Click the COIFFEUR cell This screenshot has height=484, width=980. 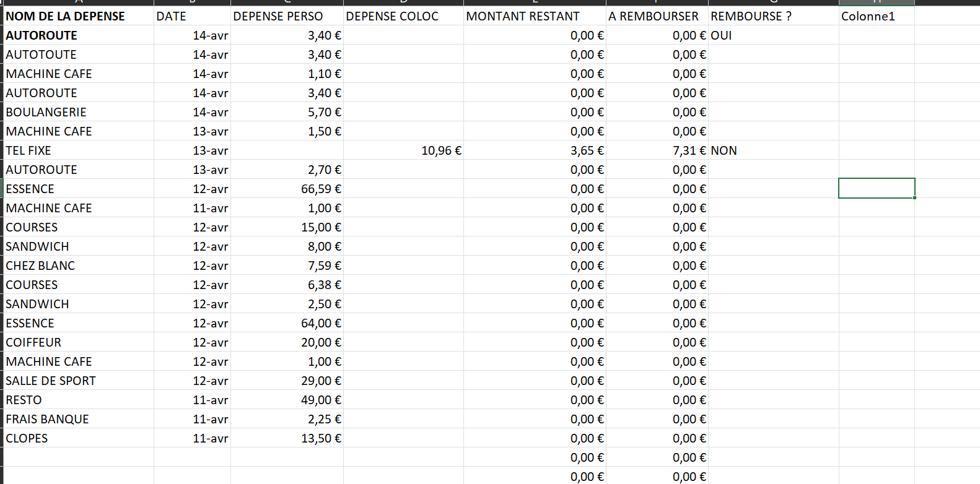tap(79, 342)
